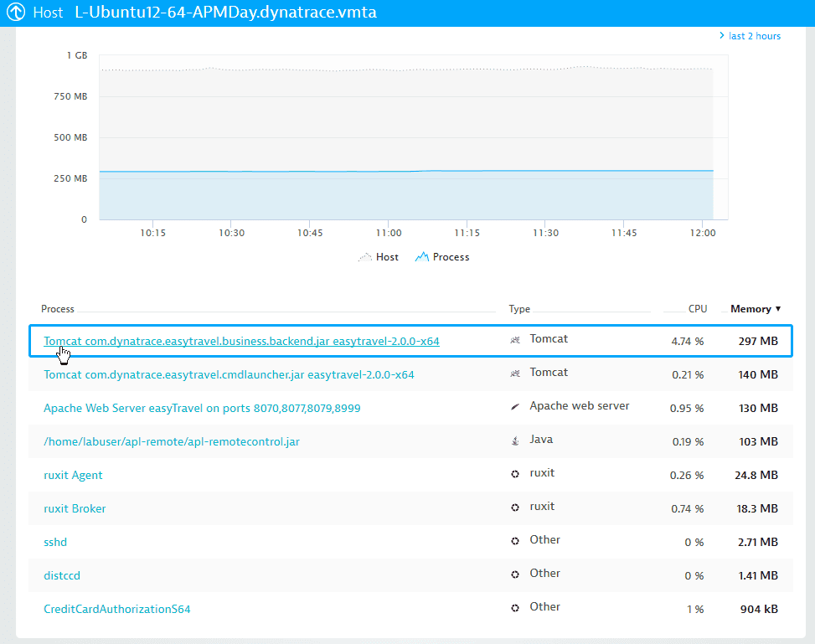The height and width of the screenshot is (644, 815).
Task: Click the 297 MB memory value
Action: (758, 341)
